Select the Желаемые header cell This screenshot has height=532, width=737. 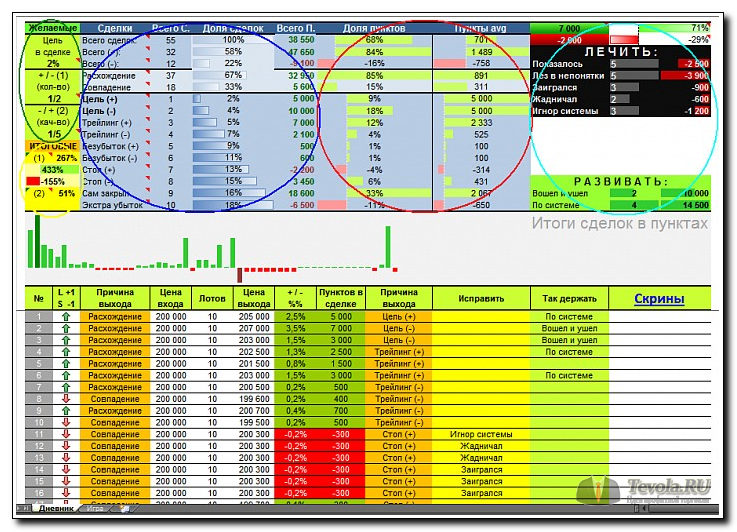(51, 28)
